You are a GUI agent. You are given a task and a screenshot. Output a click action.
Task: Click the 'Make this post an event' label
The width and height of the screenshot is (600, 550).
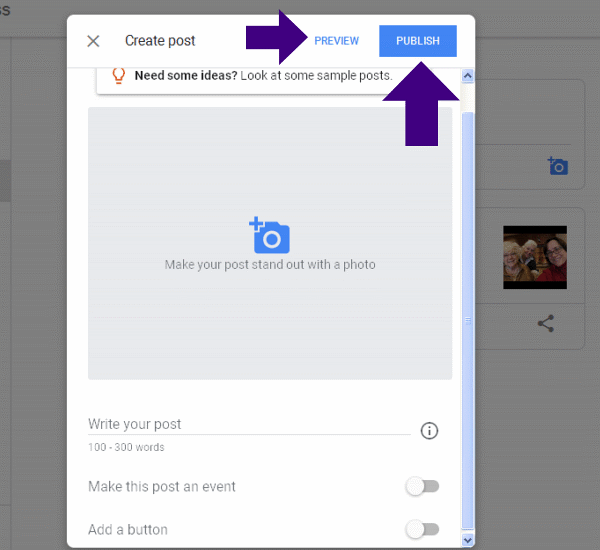coord(162,487)
